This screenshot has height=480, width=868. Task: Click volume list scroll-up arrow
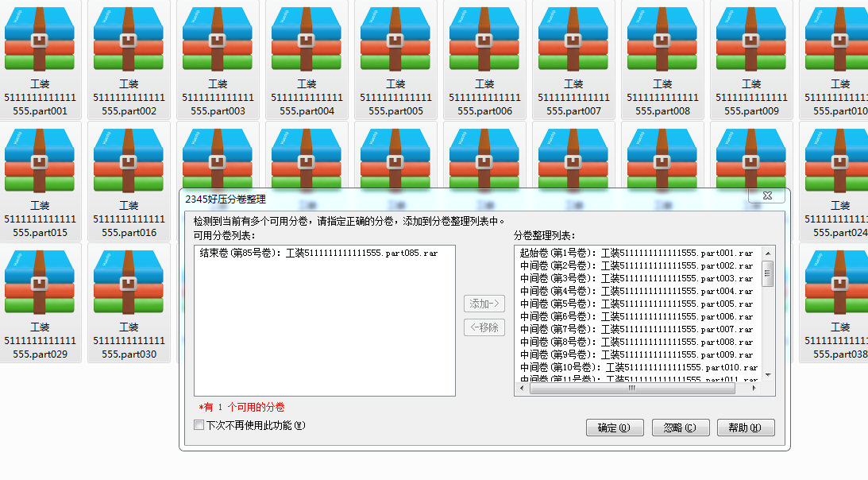click(x=768, y=254)
